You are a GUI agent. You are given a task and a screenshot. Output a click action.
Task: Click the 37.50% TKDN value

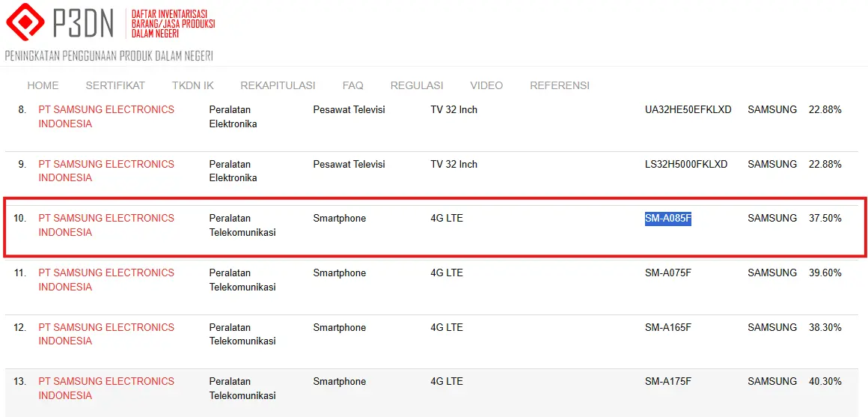pos(825,218)
